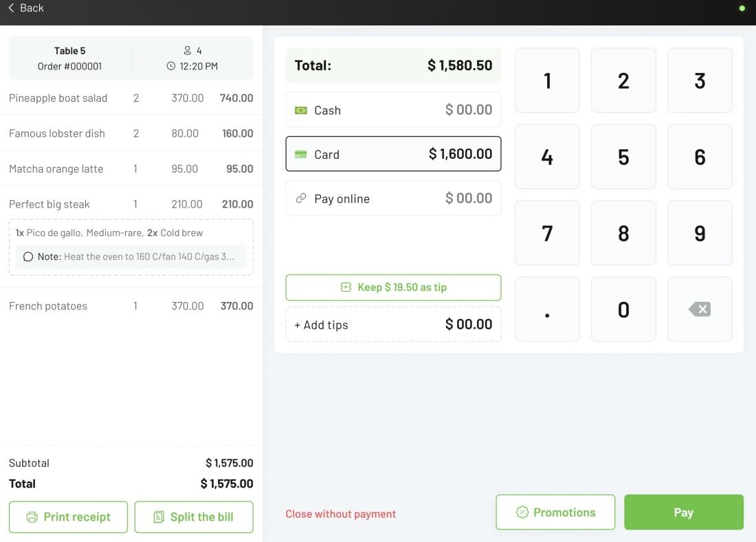Select the Card payment row

[x=393, y=154]
